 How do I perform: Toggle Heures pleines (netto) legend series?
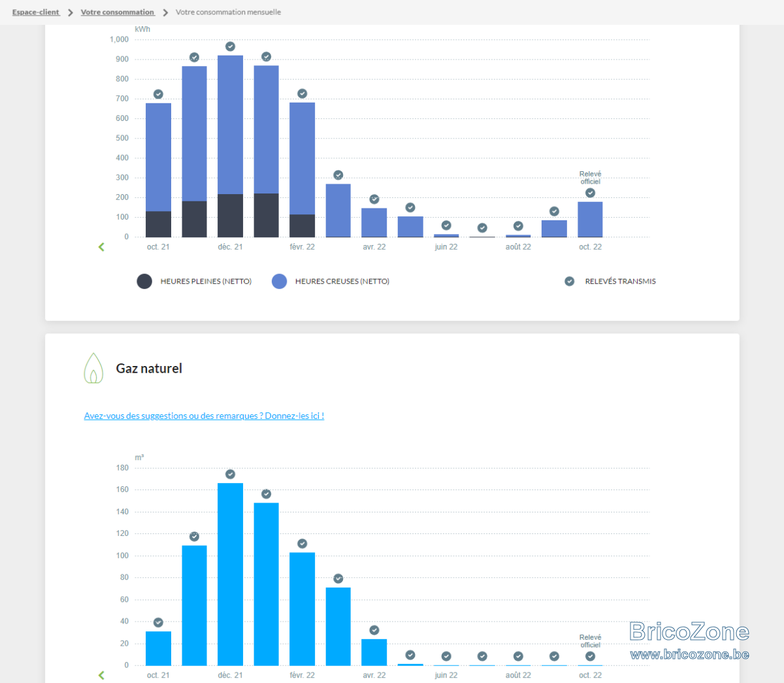(x=194, y=281)
